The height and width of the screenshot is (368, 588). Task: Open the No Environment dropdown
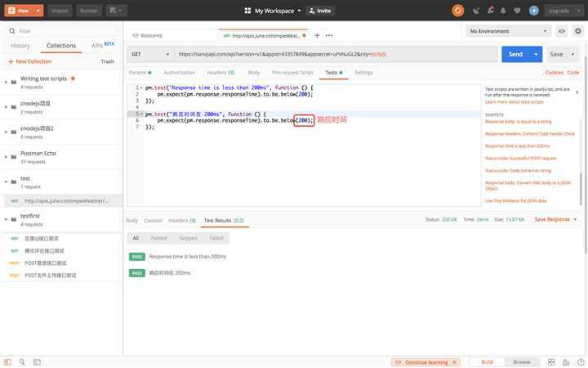[x=508, y=31]
